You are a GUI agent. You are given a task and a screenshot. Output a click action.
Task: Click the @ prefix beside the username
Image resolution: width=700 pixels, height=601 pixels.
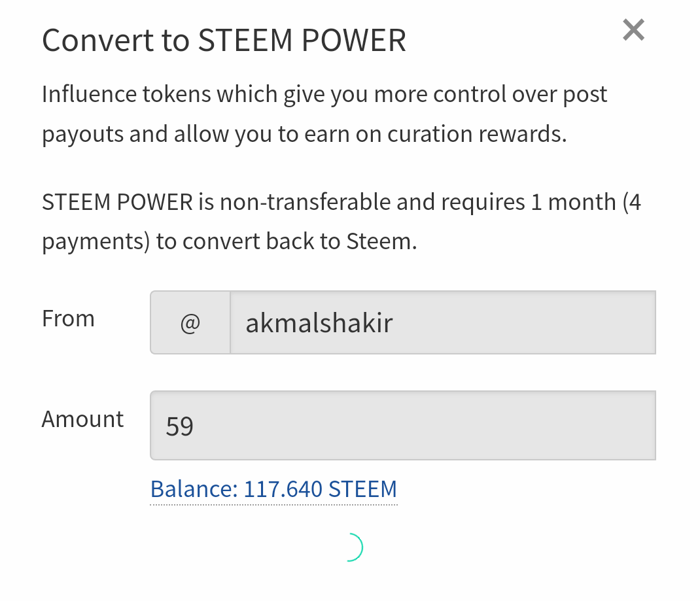(190, 323)
